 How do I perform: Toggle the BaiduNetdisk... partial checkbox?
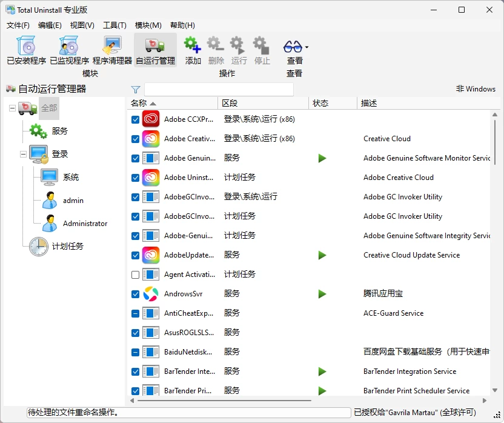click(x=135, y=352)
